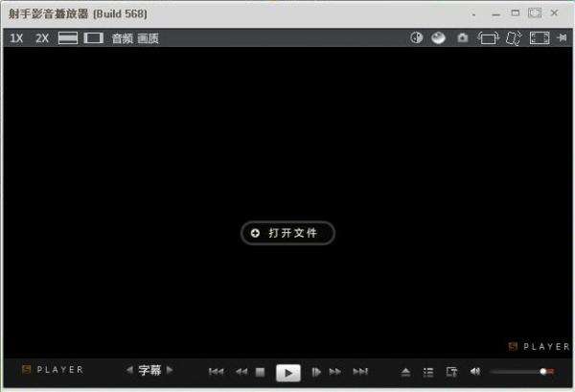This screenshot has width=575, height=392.
Task: Skip to the previous track
Action: (217, 372)
